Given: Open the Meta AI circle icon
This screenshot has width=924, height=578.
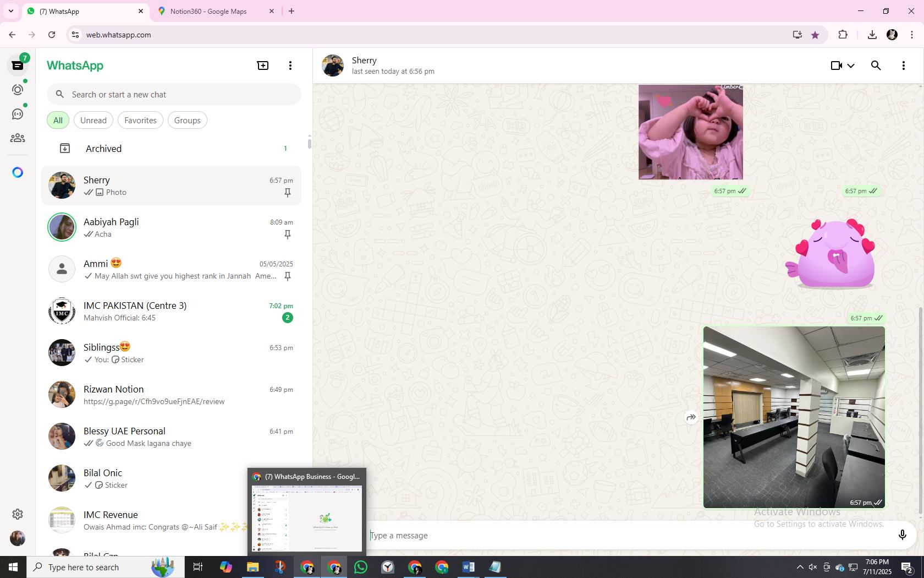Looking at the screenshot, I should [18, 172].
